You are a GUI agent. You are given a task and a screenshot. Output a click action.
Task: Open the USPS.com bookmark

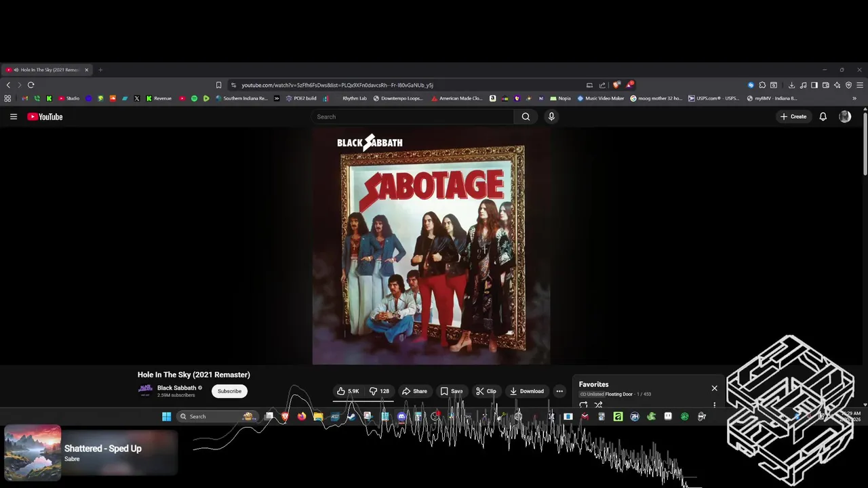tap(713, 98)
